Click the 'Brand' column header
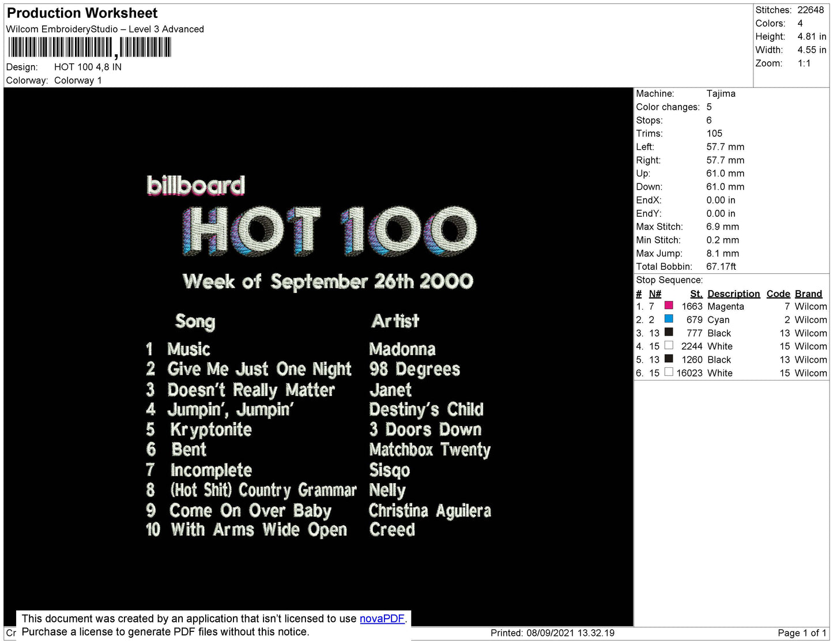 tap(808, 293)
